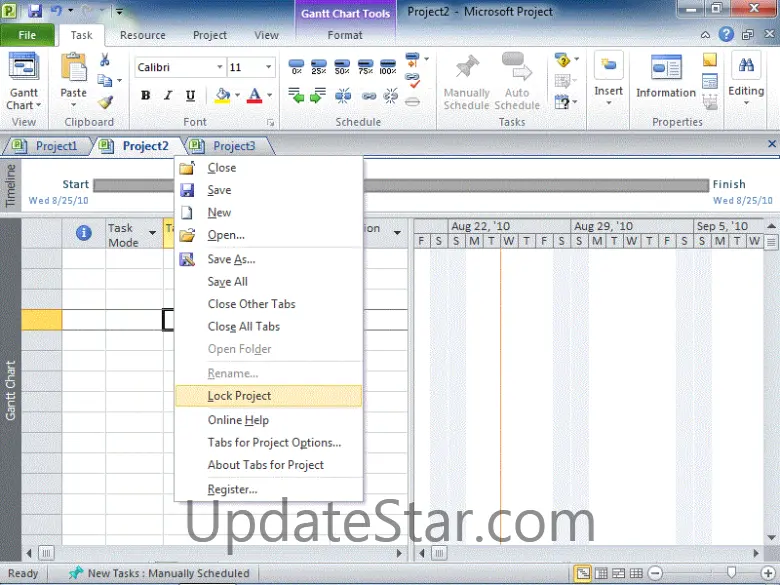Select the Cut scissors icon

[105, 60]
